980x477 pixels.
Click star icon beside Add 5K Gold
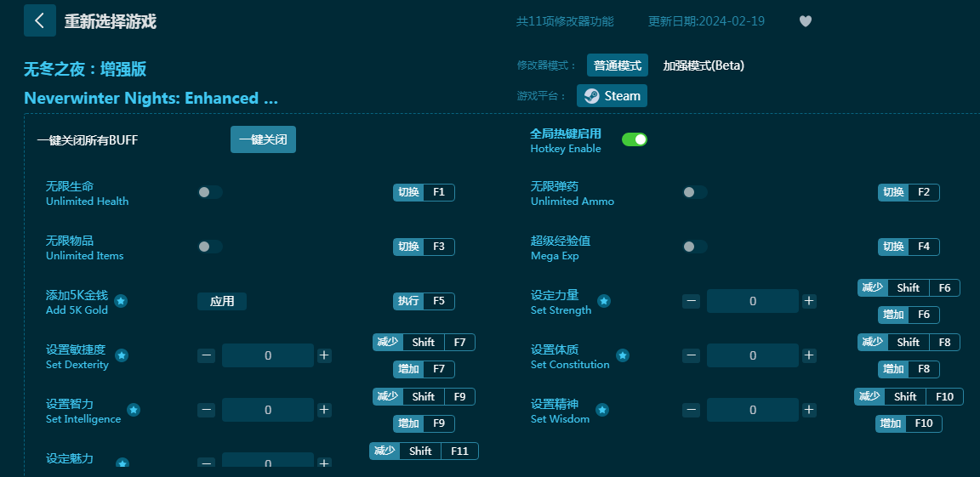coord(121,302)
